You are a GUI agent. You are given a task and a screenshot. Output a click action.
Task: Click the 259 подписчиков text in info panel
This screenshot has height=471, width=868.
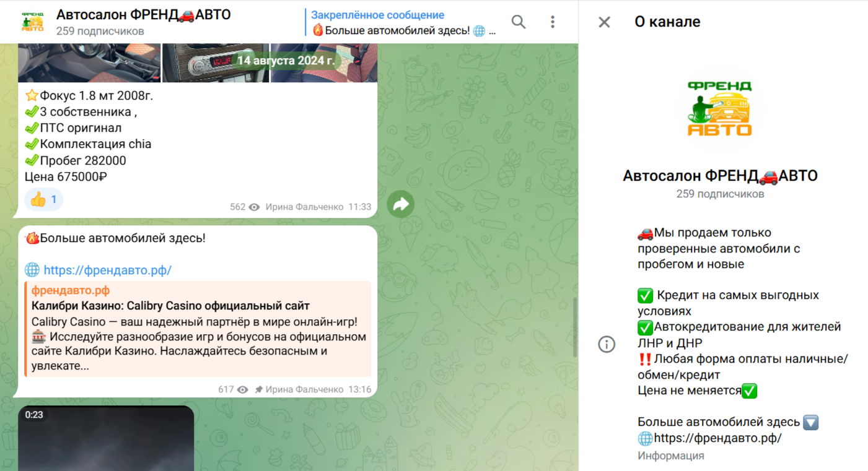(x=720, y=194)
